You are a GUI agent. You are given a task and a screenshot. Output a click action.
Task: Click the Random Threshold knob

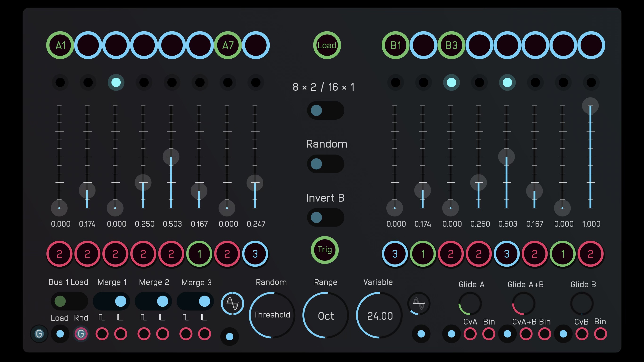[x=272, y=315]
